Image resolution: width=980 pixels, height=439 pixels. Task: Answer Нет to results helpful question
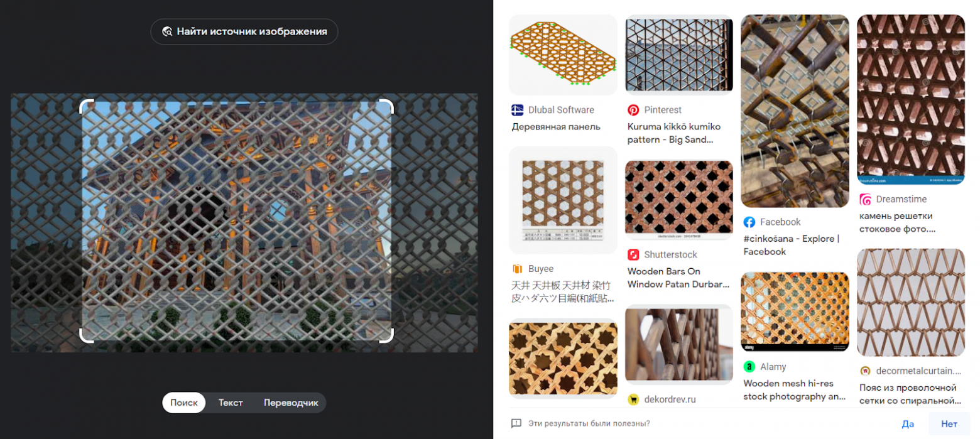(x=949, y=423)
